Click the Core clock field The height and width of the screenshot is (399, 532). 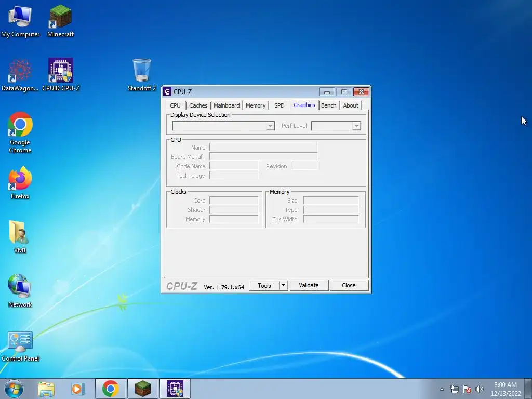click(234, 201)
